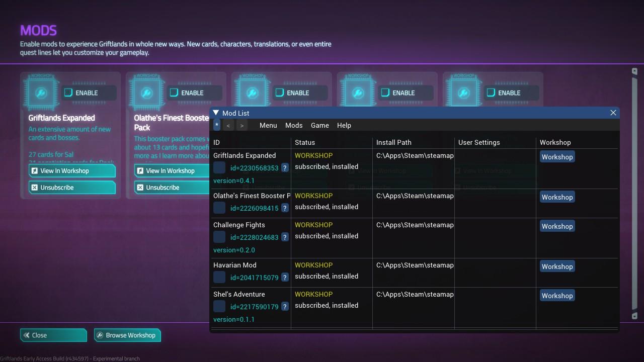Toggle checkbox for Havarian Mod in Mod List
644x362 pixels.
219,277
